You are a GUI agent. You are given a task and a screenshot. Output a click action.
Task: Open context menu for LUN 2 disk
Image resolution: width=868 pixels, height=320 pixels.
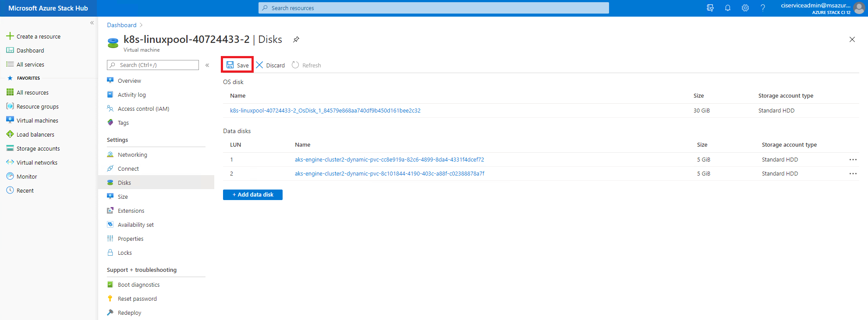[x=853, y=173]
